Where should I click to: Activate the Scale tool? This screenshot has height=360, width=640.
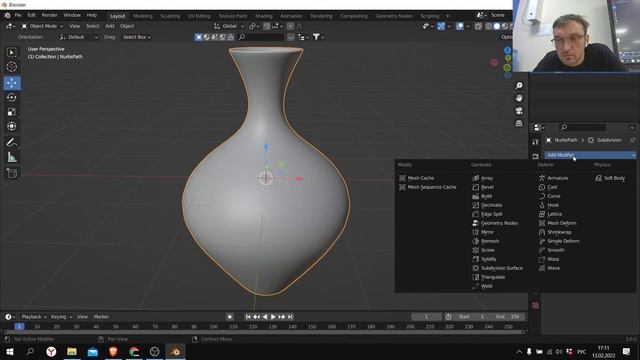(x=11, y=112)
